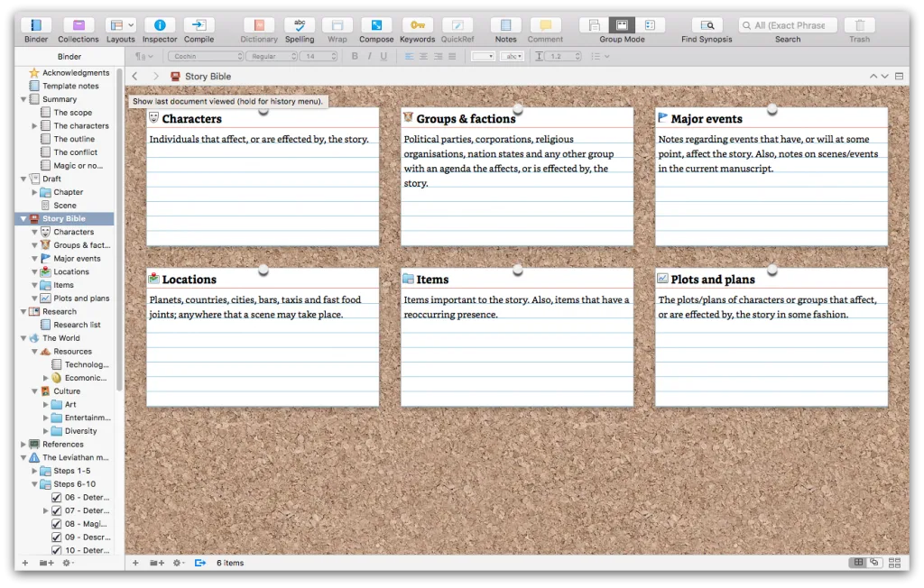Click the QuickRef toolbar icon

[x=457, y=25]
